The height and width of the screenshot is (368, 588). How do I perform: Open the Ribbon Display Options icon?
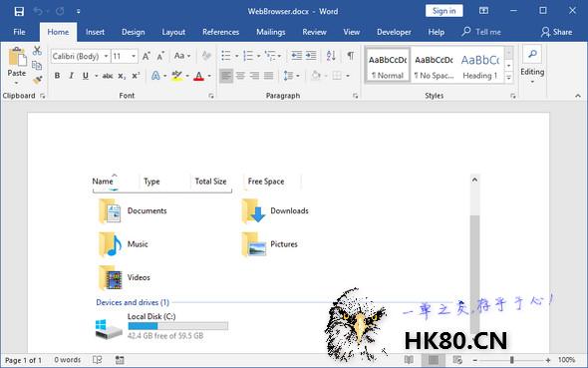pos(483,11)
